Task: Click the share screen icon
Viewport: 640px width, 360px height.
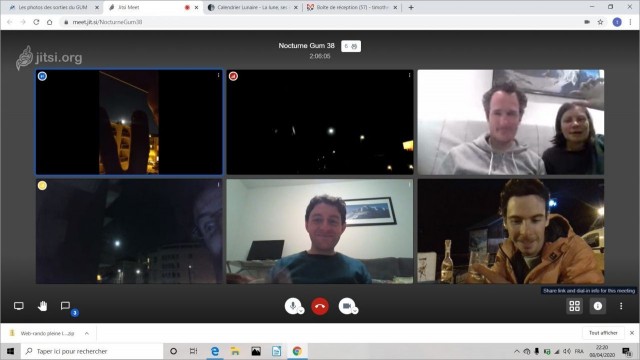Action: [x=19, y=306]
